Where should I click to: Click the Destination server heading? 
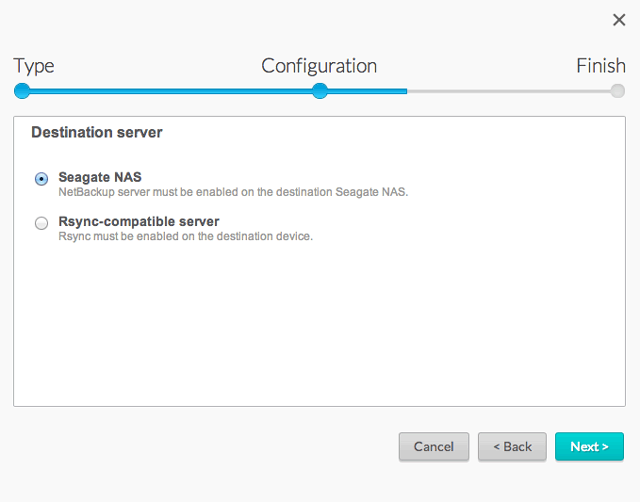(x=97, y=132)
